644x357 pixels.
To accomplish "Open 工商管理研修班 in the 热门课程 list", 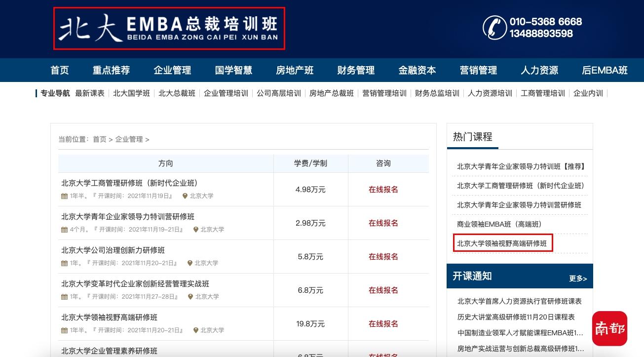I will [x=521, y=186].
